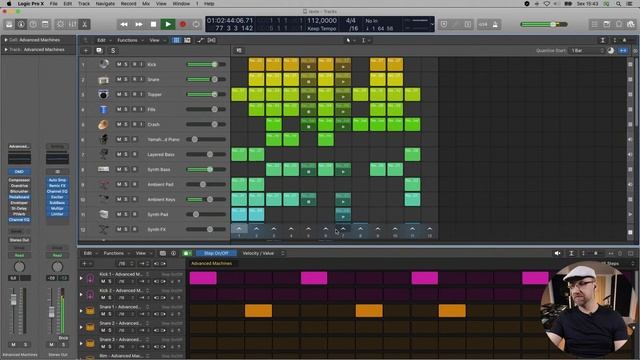This screenshot has height=360, width=640.
Task: Mute the Ambient Pad track
Action: (x=119, y=184)
